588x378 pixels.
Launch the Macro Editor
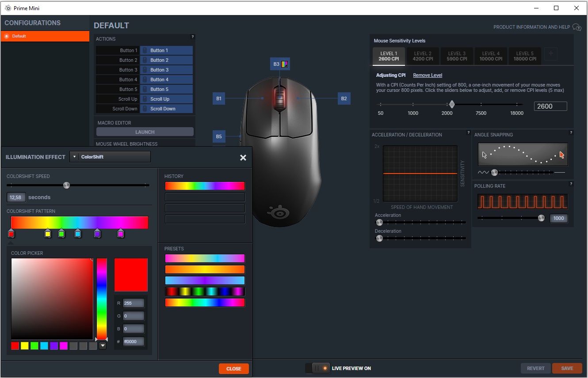[145, 132]
